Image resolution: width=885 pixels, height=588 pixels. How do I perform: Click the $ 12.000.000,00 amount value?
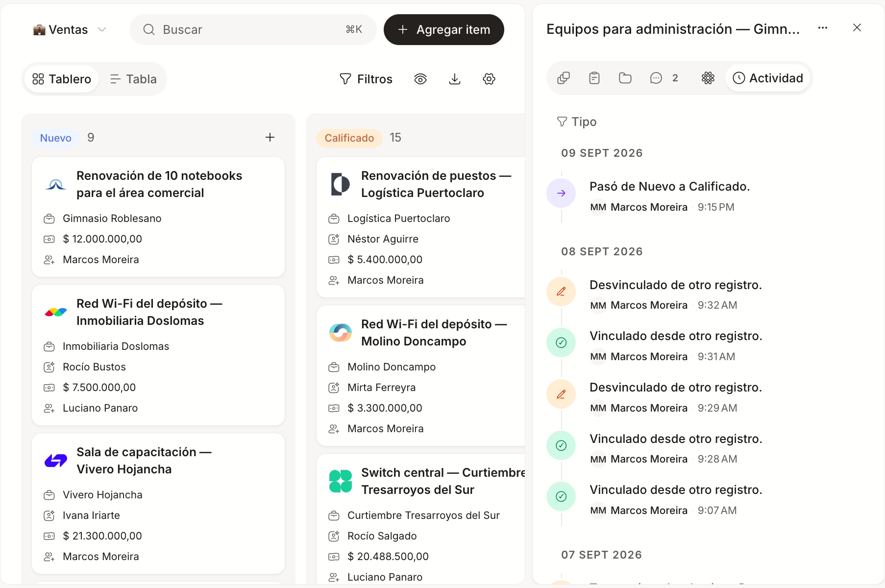tap(102, 239)
